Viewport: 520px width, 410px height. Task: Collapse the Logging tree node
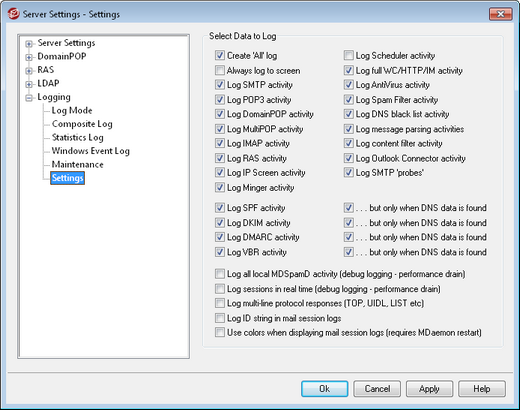(29, 98)
